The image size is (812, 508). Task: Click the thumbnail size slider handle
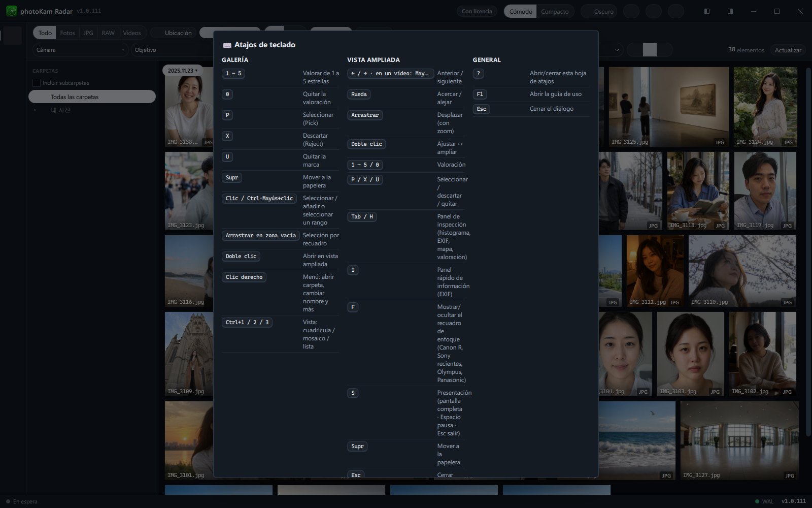(650, 50)
